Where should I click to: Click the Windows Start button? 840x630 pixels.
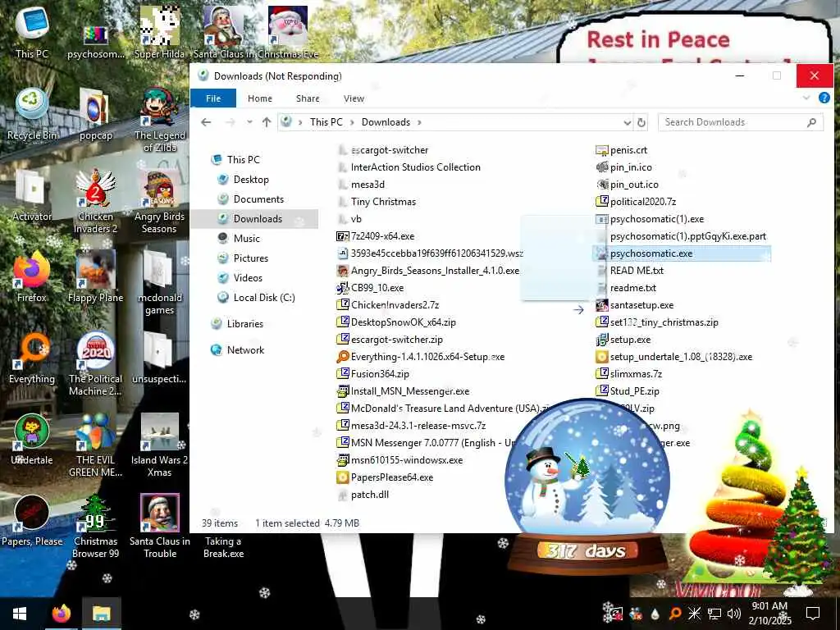[20, 614]
